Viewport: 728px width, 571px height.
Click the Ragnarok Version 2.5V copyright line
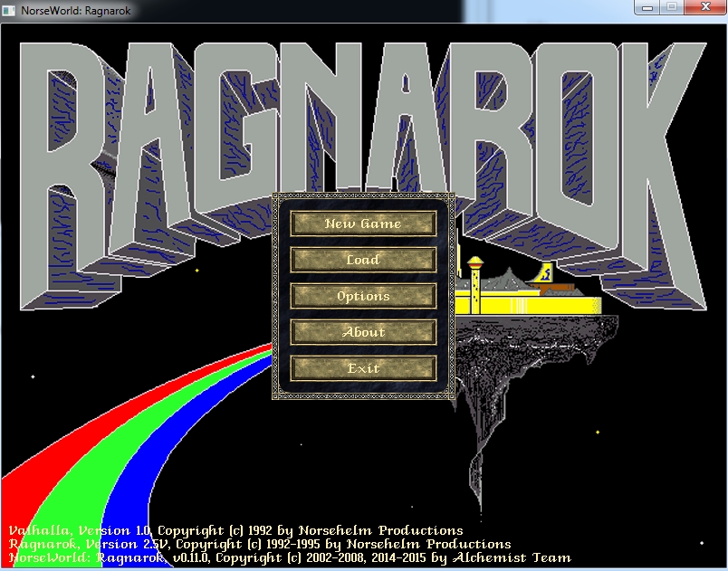tap(260, 544)
